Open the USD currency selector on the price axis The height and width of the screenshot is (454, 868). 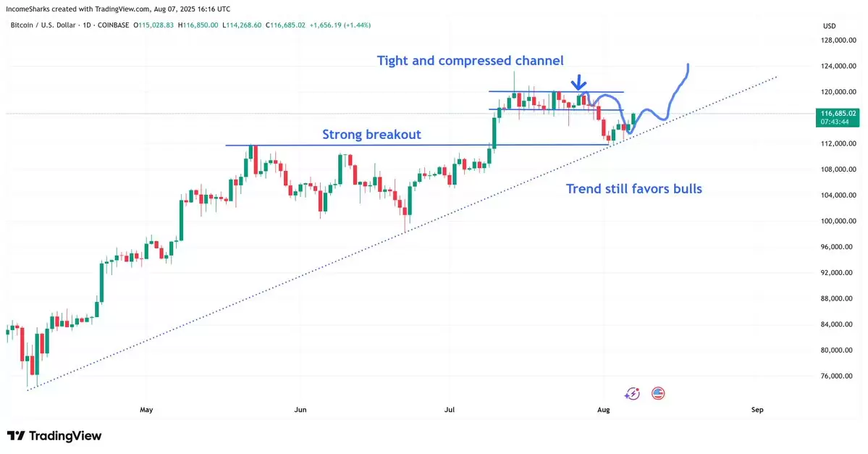(x=829, y=26)
